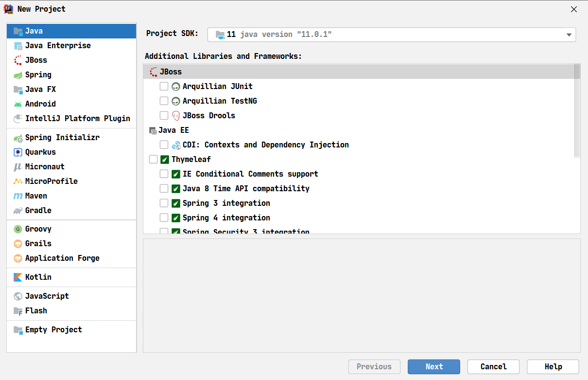This screenshot has width=588, height=380.
Task: Click the Previous button
Action: (x=374, y=367)
